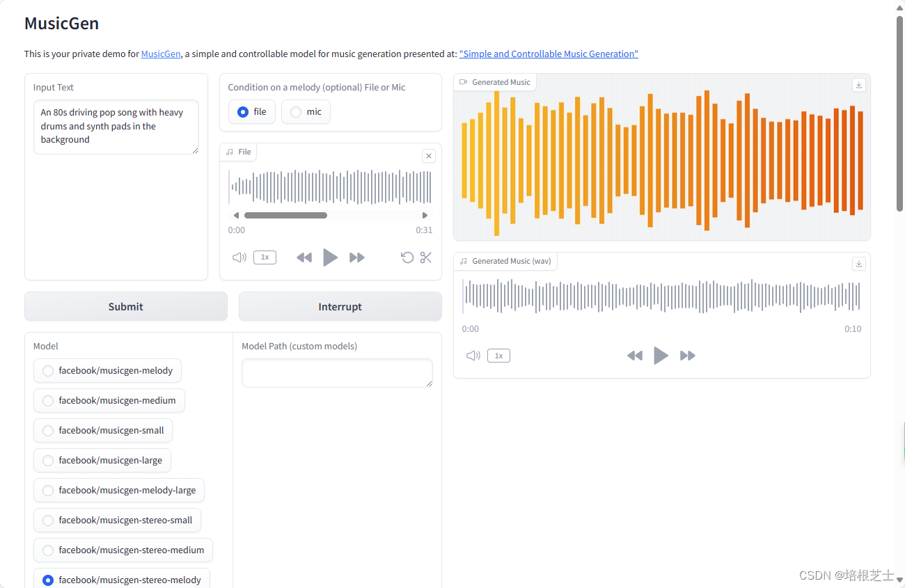Focus the Model Path custom models field

[337, 373]
